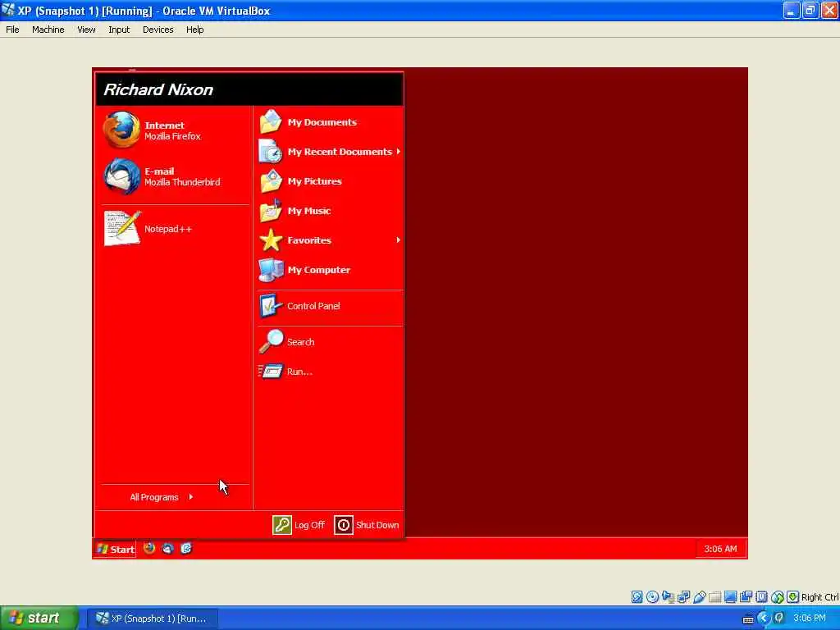Click the leaf-shaped host tray icon

pos(779,619)
